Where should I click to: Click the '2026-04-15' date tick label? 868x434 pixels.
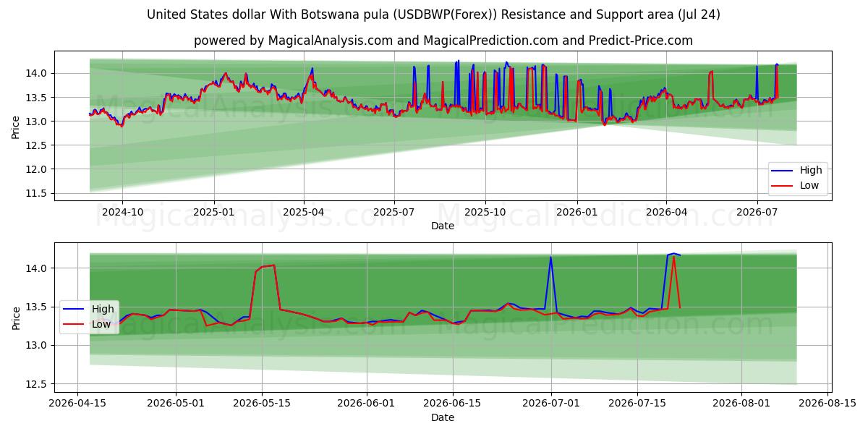click(x=78, y=403)
